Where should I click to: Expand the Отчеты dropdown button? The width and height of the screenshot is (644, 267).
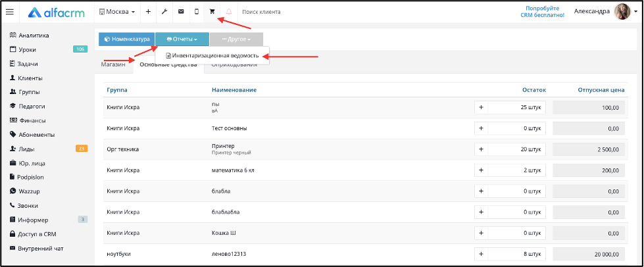click(182, 39)
